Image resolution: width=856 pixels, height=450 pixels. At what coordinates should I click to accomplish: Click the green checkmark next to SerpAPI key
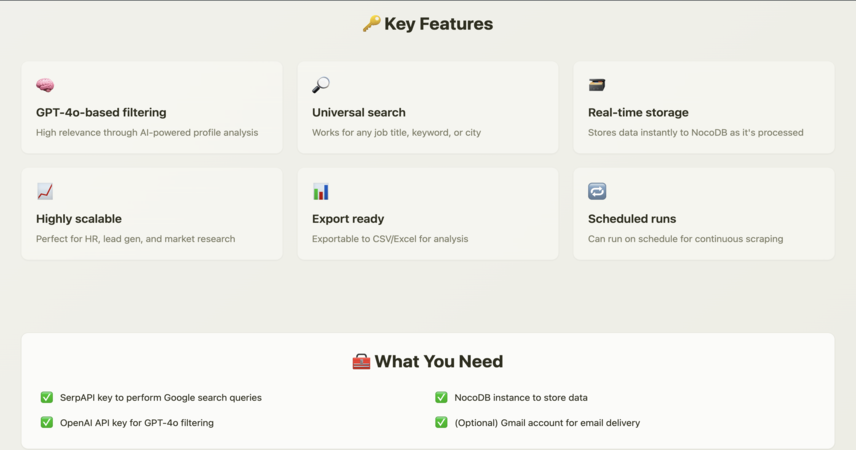pos(47,397)
